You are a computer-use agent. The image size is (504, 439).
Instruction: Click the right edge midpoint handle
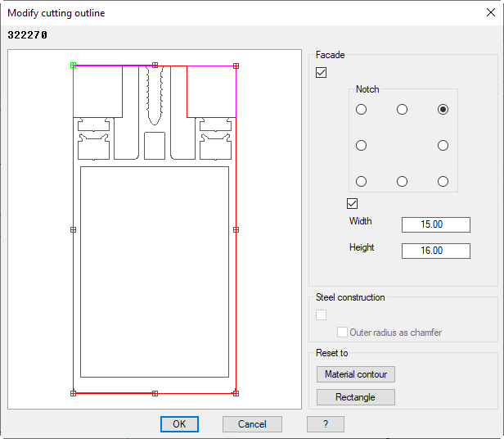pos(236,230)
